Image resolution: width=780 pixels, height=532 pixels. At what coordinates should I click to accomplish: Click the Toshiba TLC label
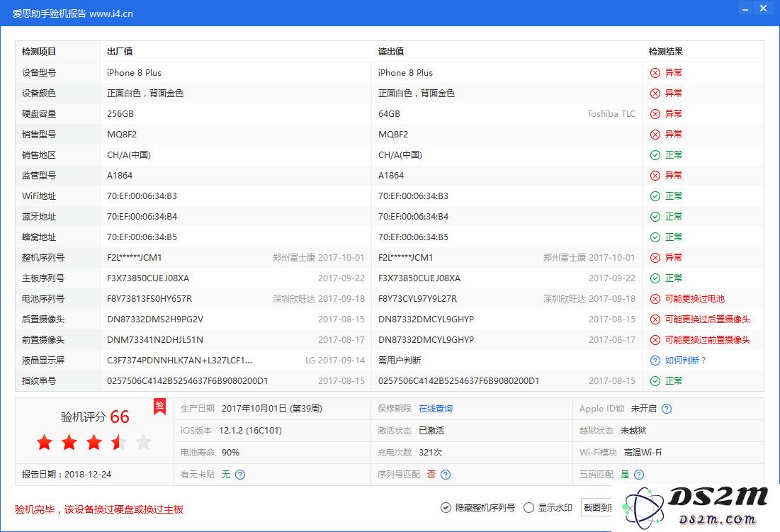point(611,114)
